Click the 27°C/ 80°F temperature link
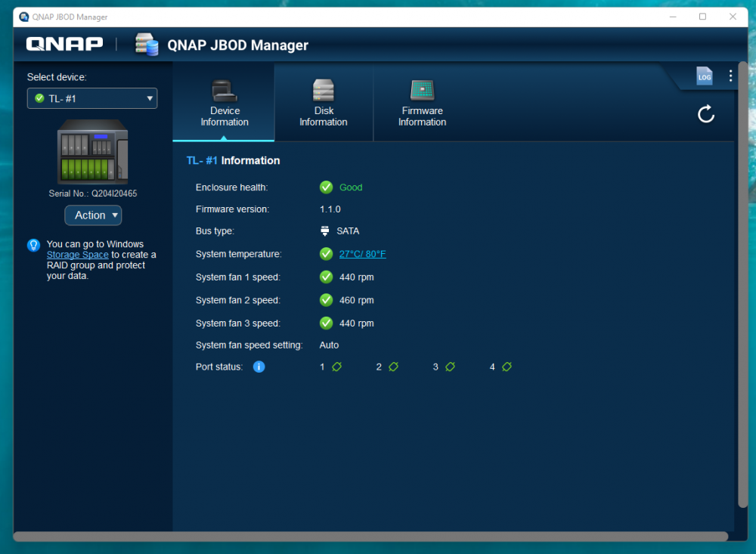This screenshot has height=554, width=756. 363,254
